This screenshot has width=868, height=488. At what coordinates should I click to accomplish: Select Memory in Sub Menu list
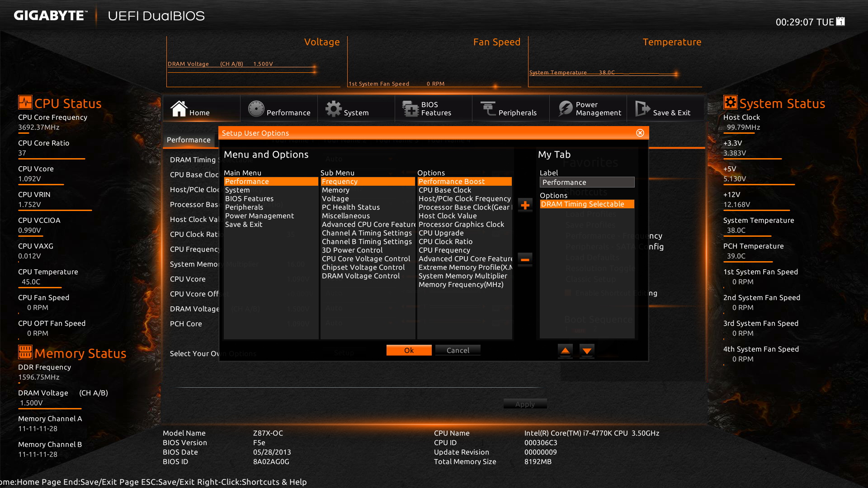[x=368, y=190]
